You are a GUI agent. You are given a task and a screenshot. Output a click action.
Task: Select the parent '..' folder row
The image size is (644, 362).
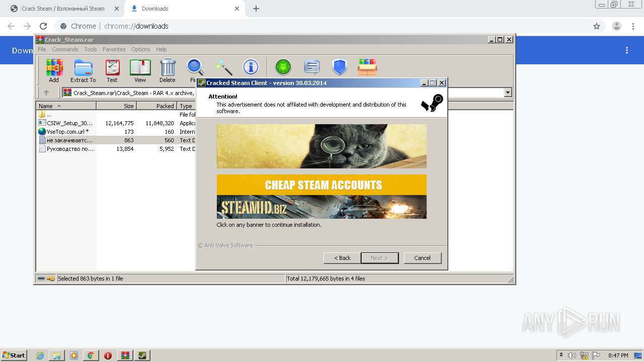(x=66, y=115)
